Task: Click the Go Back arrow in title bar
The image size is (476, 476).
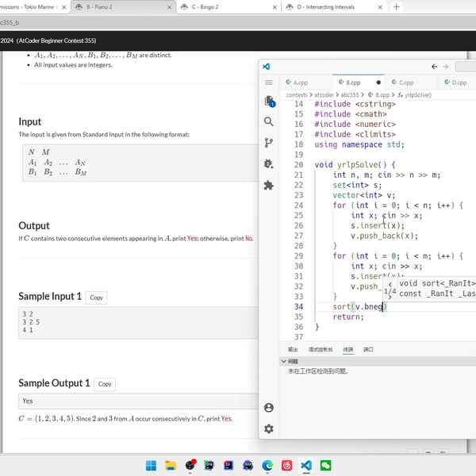Action: (x=434, y=67)
